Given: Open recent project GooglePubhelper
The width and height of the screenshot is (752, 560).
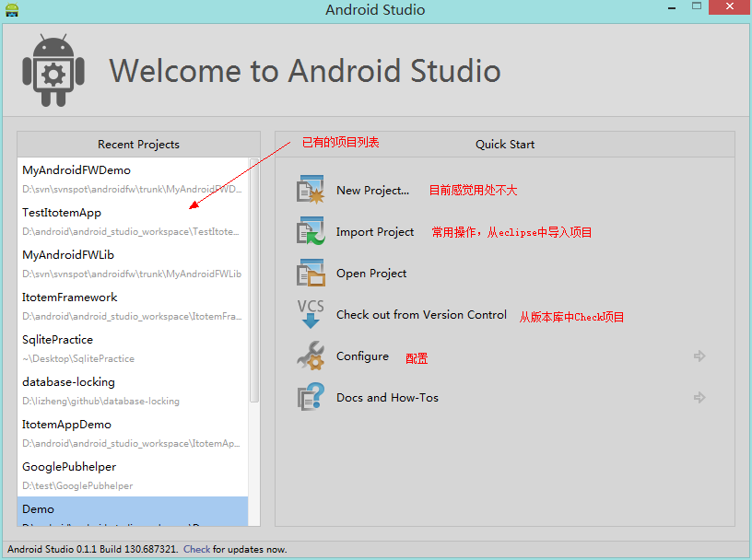Looking at the screenshot, I should click(133, 475).
